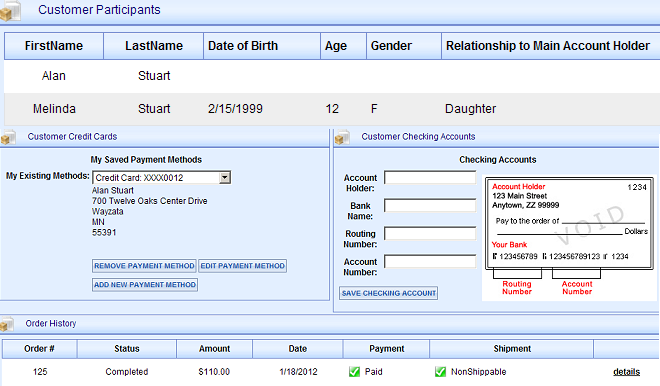Open the My Existing Methods dropdown arrow
The image size is (660, 386).
tap(225, 178)
